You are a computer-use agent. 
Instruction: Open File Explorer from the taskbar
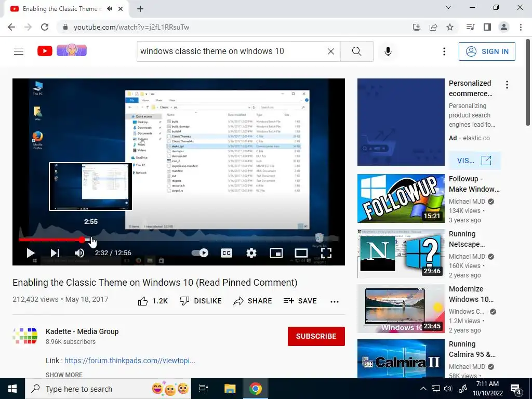pyautogui.click(x=230, y=389)
